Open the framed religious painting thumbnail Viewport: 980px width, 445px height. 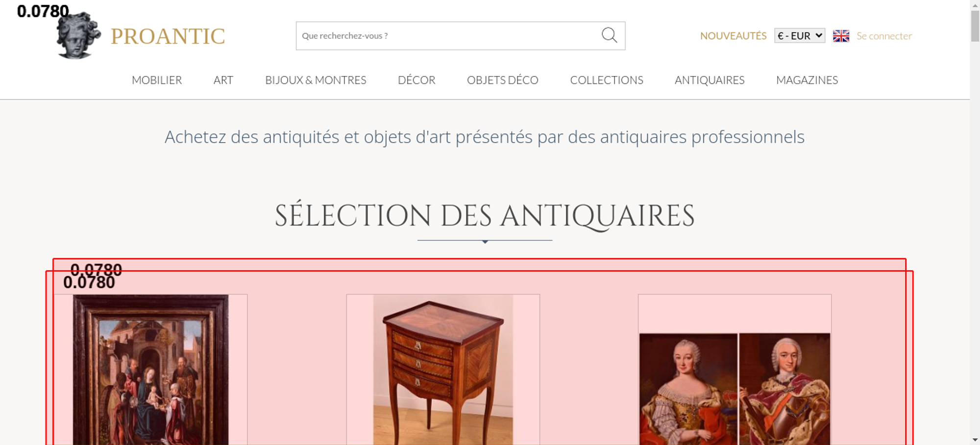150,370
